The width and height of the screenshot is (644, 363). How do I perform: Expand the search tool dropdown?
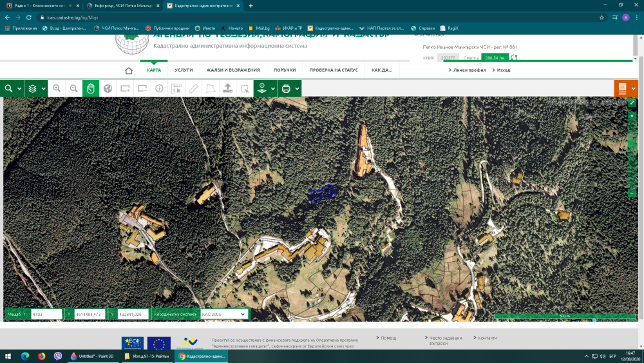pyautogui.click(x=19, y=88)
